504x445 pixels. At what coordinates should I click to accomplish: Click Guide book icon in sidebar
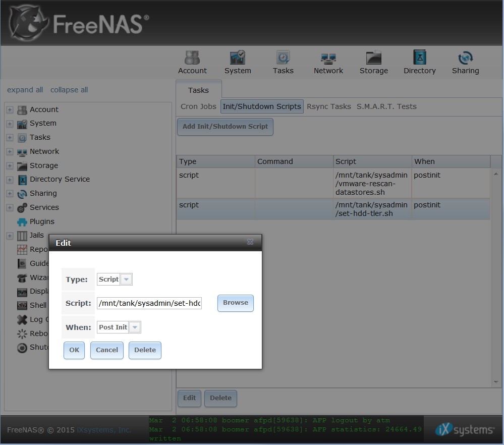[x=22, y=264]
